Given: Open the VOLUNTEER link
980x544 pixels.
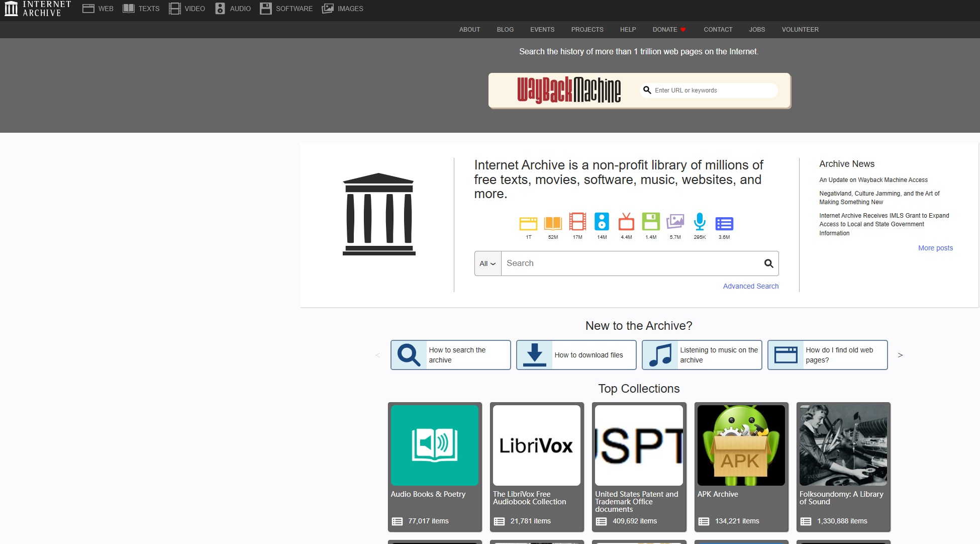Looking at the screenshot, I should 800,30.
